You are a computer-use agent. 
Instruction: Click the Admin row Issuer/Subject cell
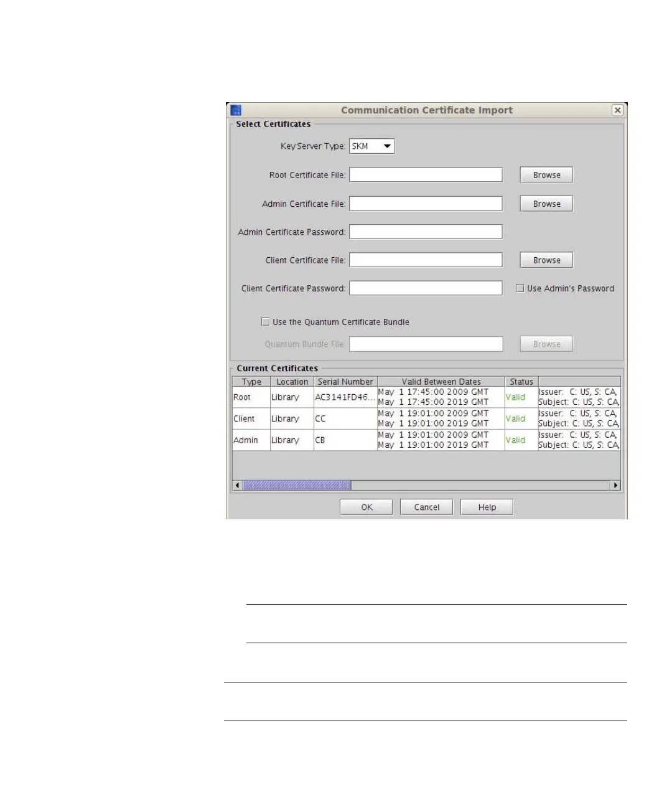tap(579, 440)
